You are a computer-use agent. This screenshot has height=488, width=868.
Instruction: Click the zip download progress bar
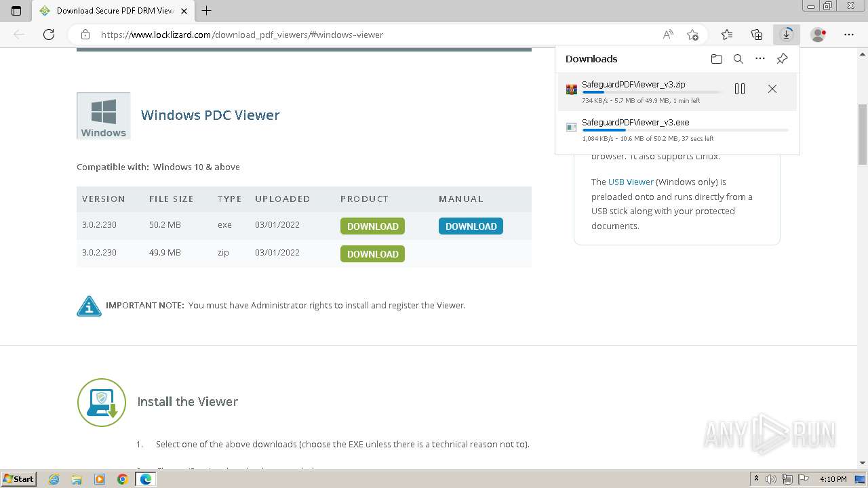tap(652, 92)
